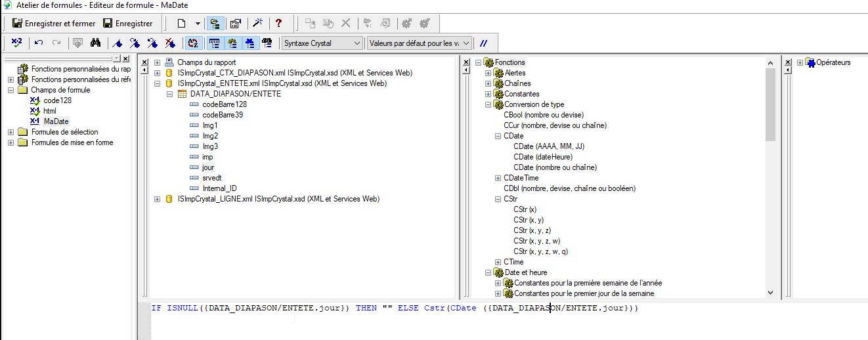The width and height of the screenshot is (868, 340).
Task: Select the codeBarre128 field
Action: 225,104
